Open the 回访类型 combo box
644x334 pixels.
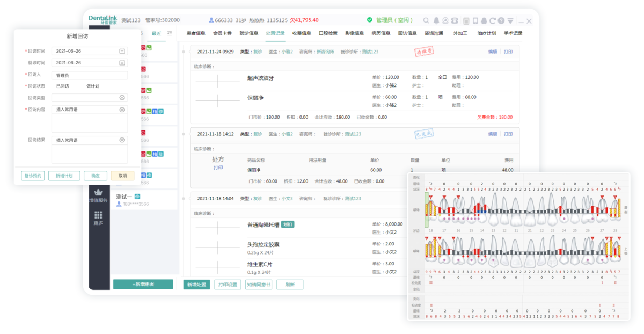point(90,98)
